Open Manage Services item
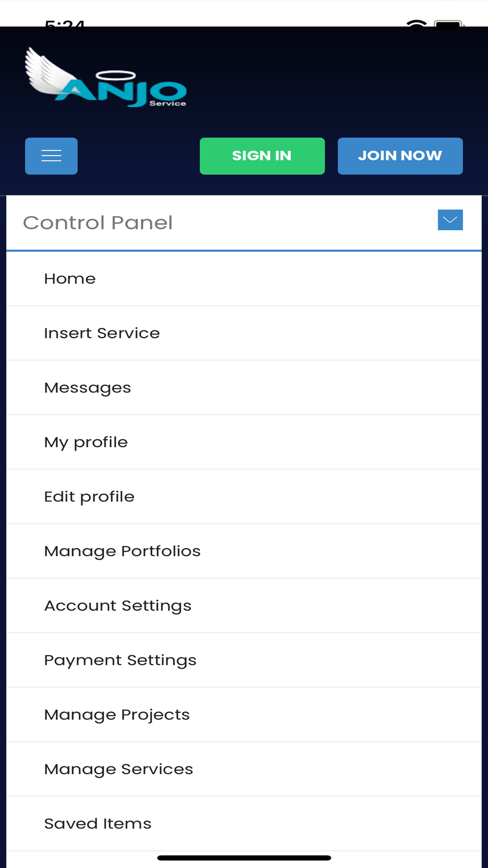Viewport: 488px width, 868px height. click(244, 769)
